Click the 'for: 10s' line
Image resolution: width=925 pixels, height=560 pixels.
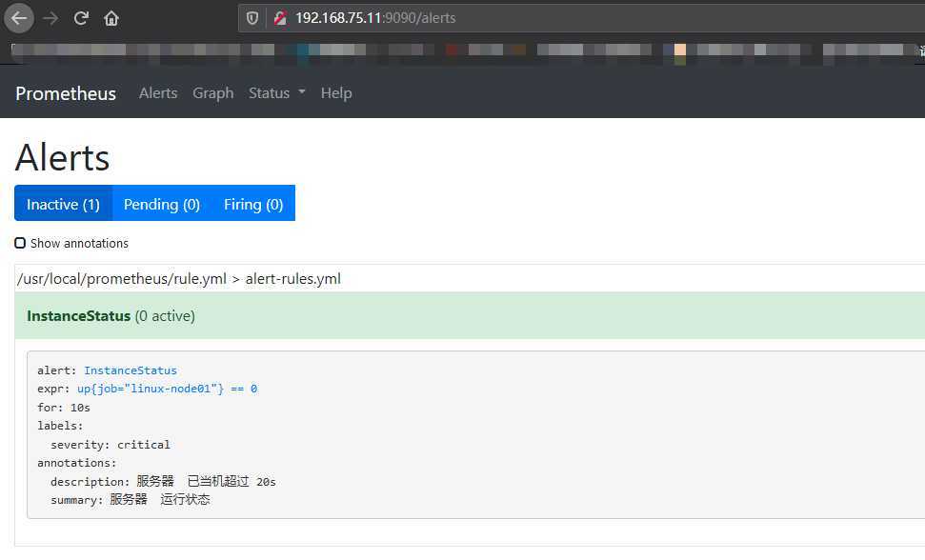(x=64, y=408)
